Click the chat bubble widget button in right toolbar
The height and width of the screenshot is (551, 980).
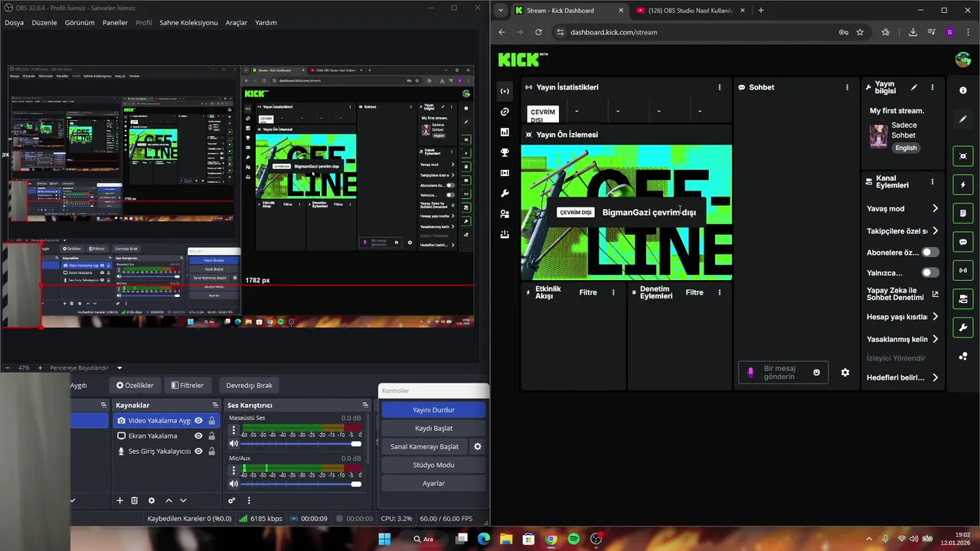pos(963,242)
